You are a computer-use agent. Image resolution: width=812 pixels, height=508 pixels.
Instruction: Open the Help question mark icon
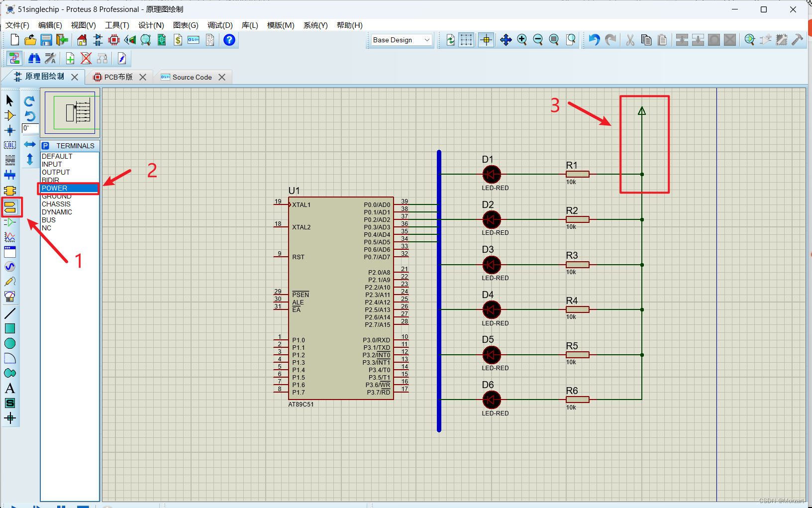click(229, 40)
